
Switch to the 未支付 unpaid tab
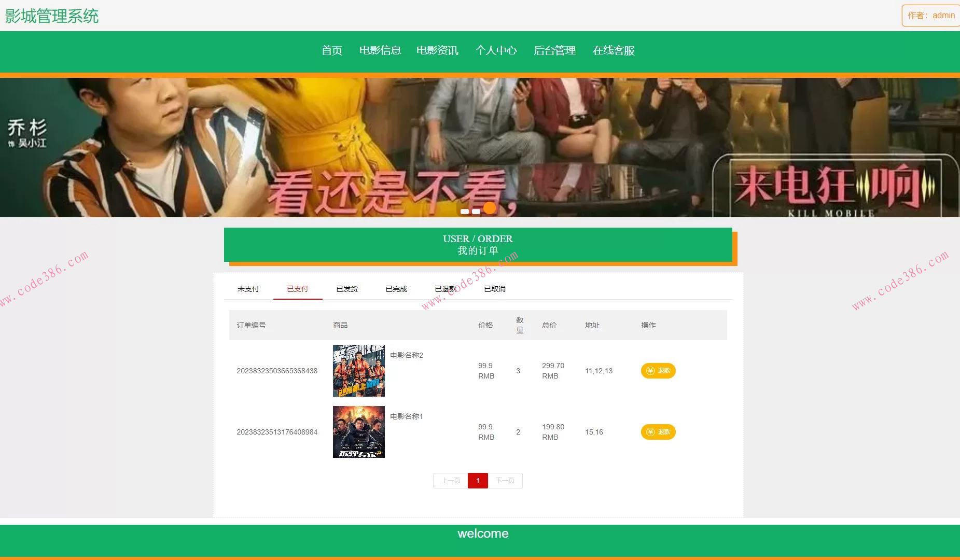pos(248,288)
